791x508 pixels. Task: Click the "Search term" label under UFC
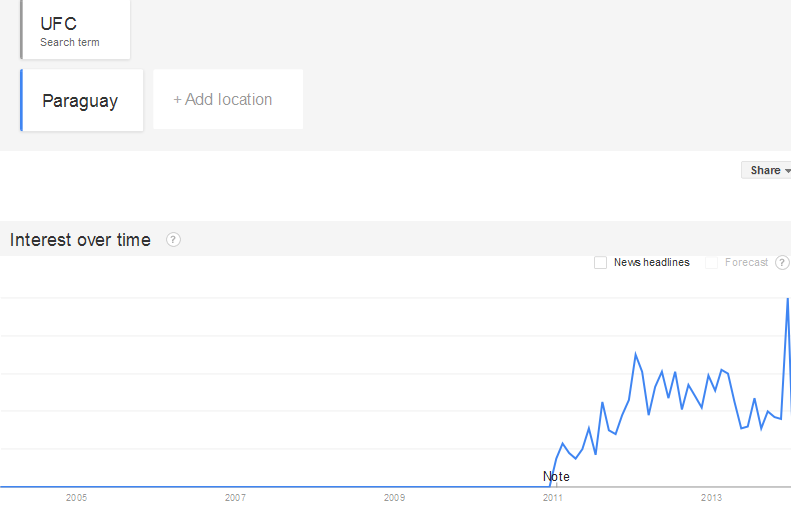70,42
